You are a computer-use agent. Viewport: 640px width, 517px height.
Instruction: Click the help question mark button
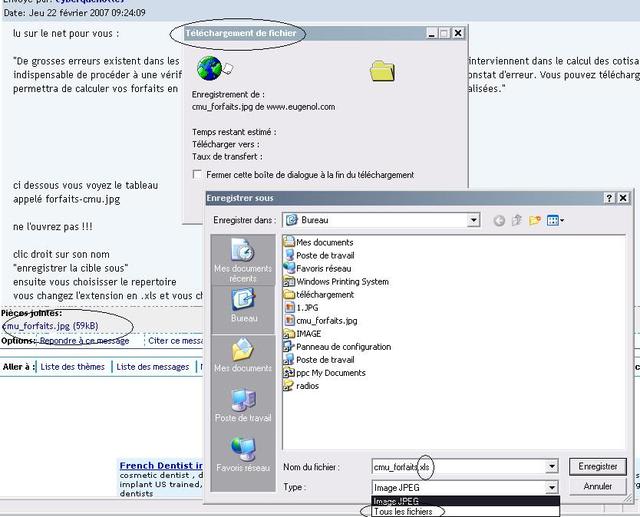click(x=609, y=198)
